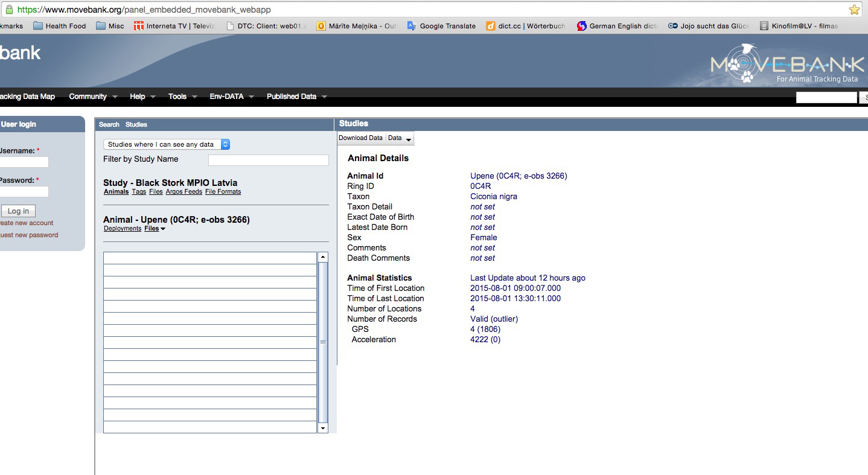Image resolution: width=868 pixels, height=475 pixels.
Task: Click the Download Data button
Action: (x=360, y=138)
